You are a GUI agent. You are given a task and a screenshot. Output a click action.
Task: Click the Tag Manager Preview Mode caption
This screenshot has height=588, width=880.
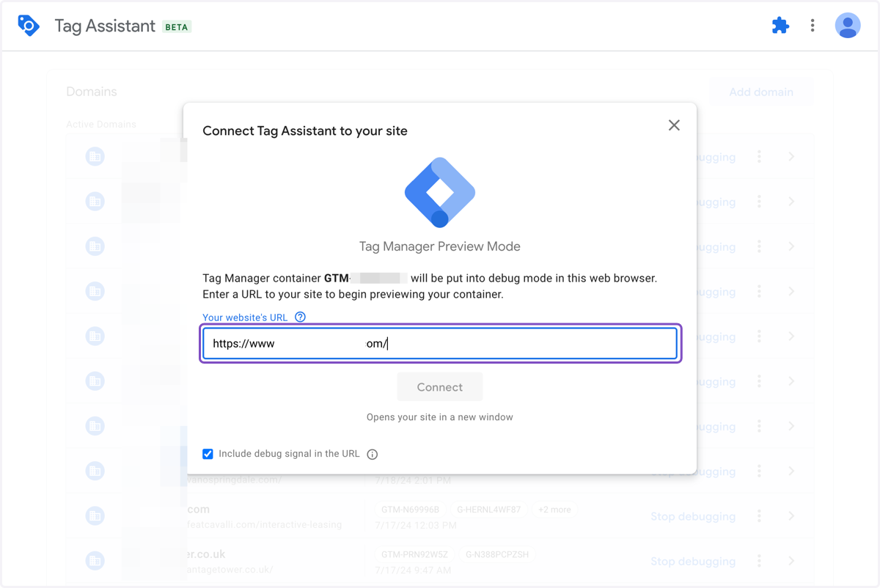tap(440, 246)
